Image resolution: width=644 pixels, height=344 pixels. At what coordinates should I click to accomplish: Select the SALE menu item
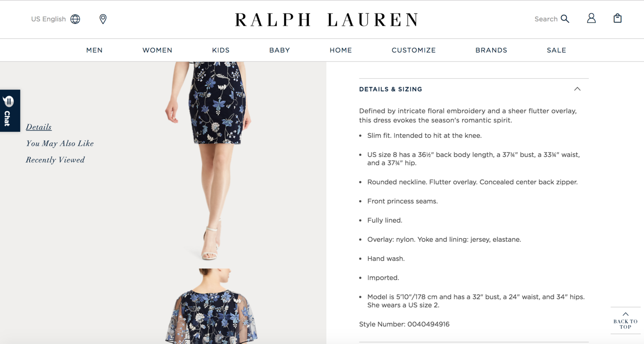[x=556, y=50]
